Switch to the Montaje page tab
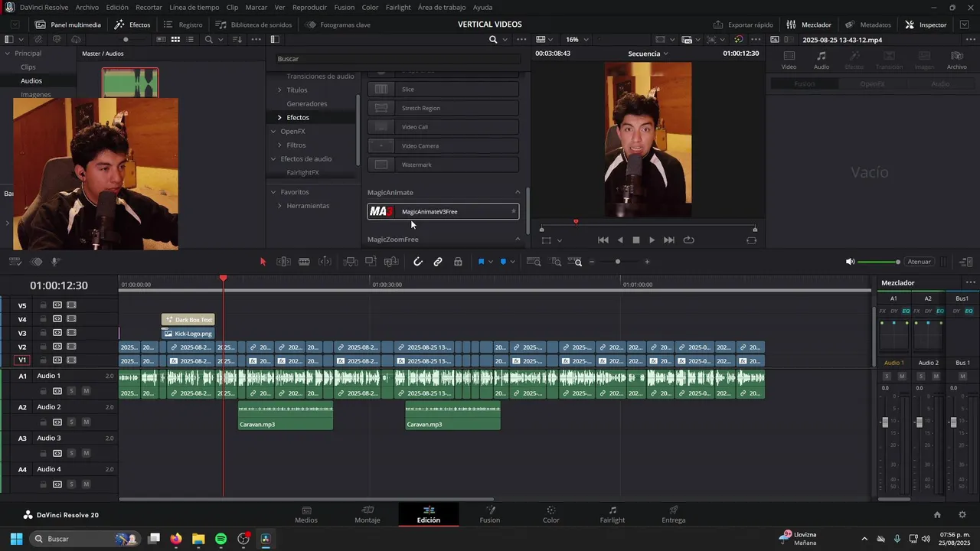The height and width of the screenshot is (551, 980). 367,514
